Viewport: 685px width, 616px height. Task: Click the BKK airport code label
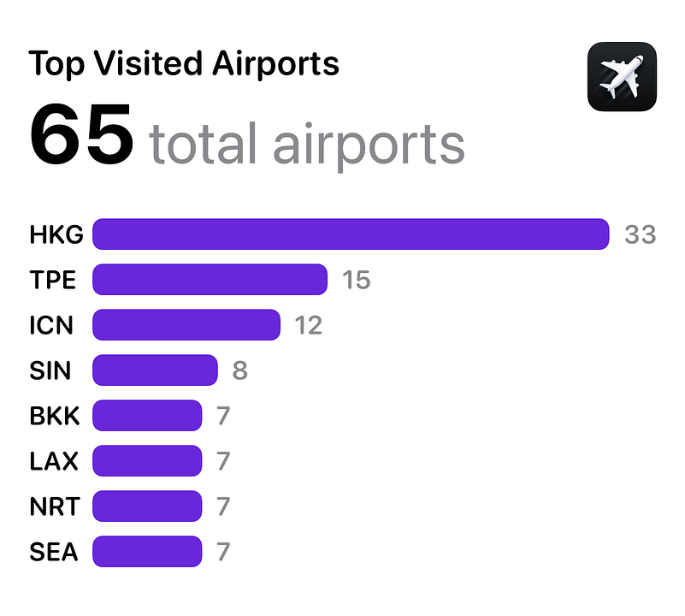(54, 416)
